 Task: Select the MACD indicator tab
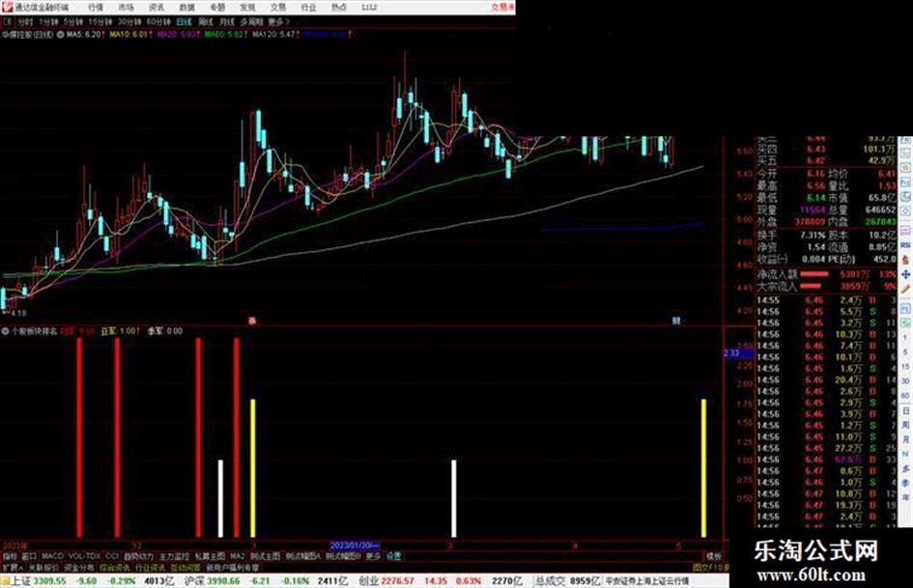52,556
